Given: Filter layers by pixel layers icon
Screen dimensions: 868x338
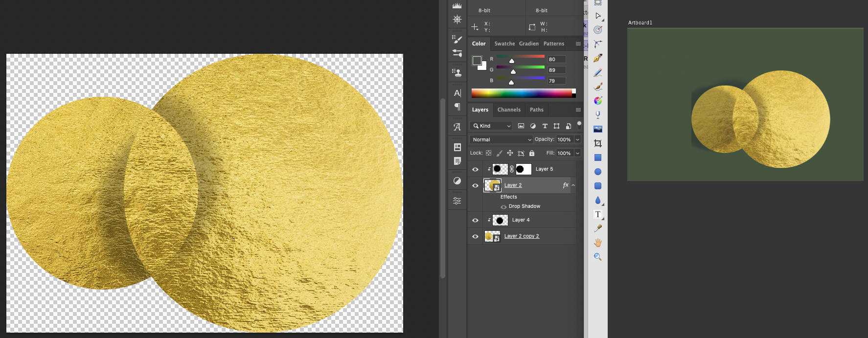Looking at the screenshot, I should point(521,126).
